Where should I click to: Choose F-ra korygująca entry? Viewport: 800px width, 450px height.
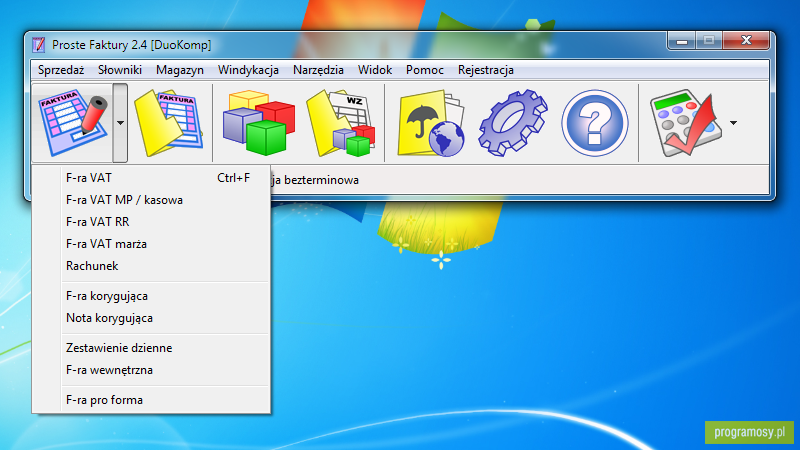pos(151,296)
